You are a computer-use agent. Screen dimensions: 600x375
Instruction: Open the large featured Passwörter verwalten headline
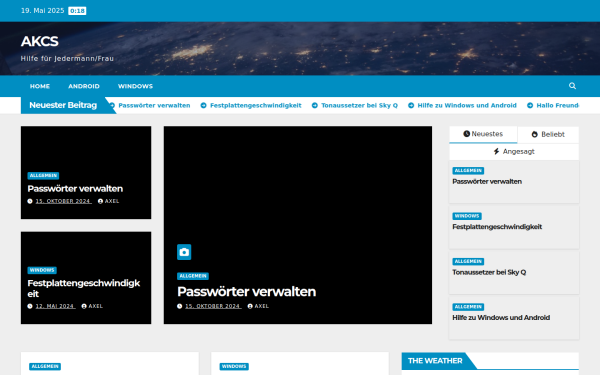[x=246, y=292]
